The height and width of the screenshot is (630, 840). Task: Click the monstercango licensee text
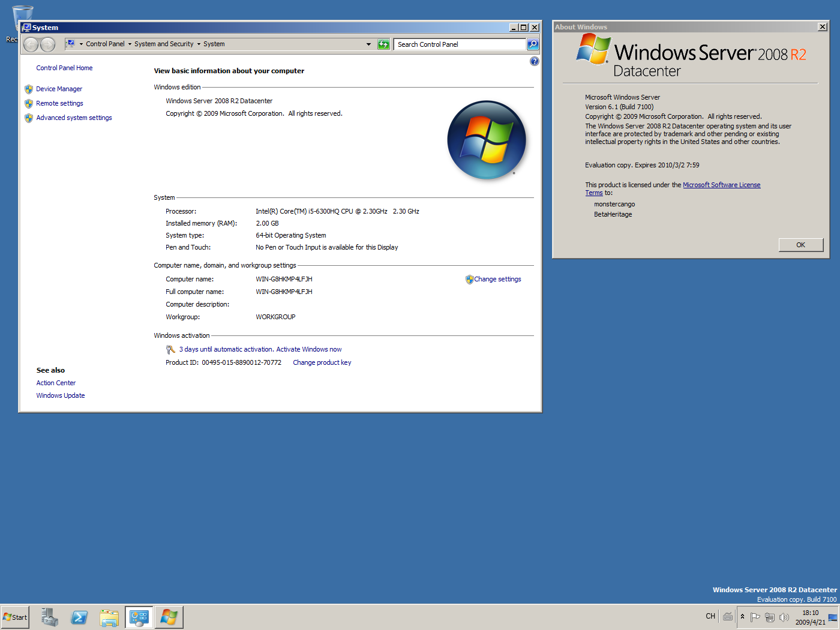(614, 204)
